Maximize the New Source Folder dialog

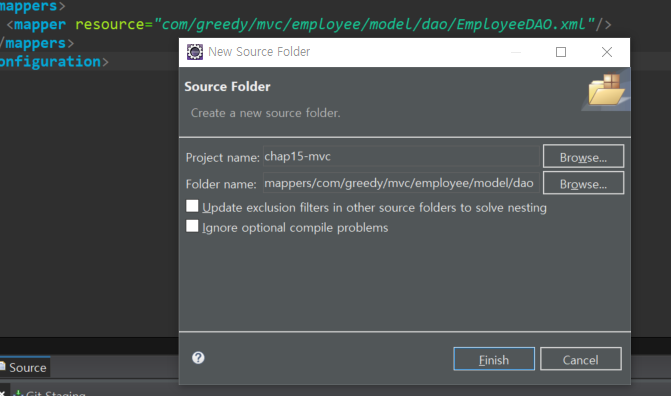561,52
